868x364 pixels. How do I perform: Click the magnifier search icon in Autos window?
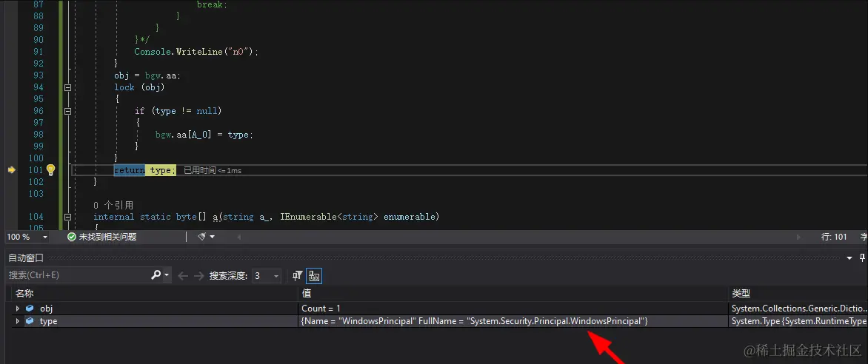pyautogui.click(x=156, y=275)
